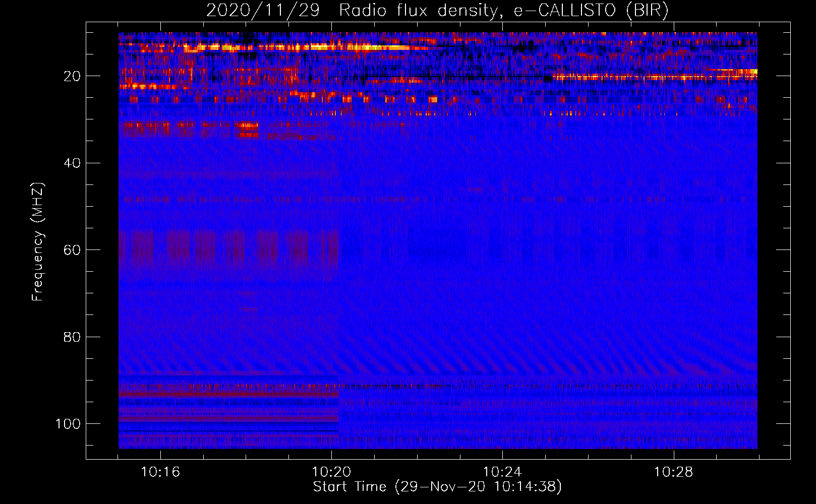Viewport: 816px width, 504px height.
Task: Click the 10:28 time tick label
Action: [x=674, y=472]
